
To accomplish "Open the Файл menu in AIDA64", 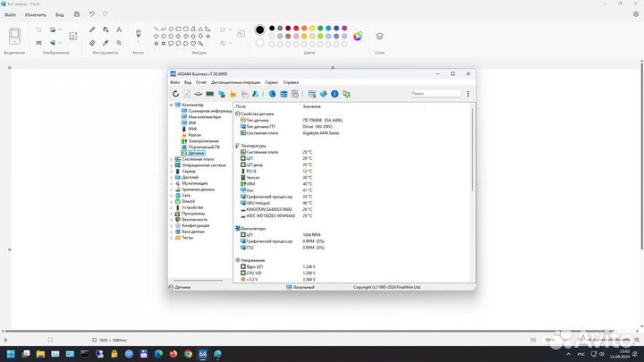I will pyautogui.click(x=175, y=82).
